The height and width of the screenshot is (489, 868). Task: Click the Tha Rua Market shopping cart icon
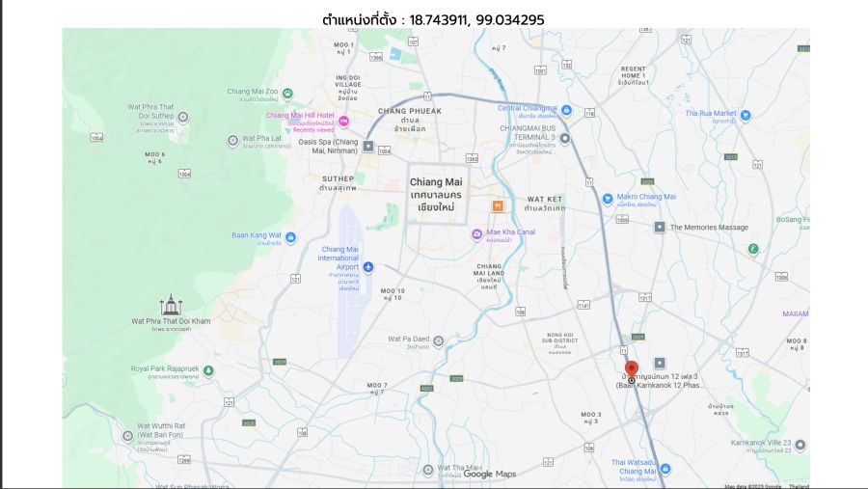coord(746,115)
